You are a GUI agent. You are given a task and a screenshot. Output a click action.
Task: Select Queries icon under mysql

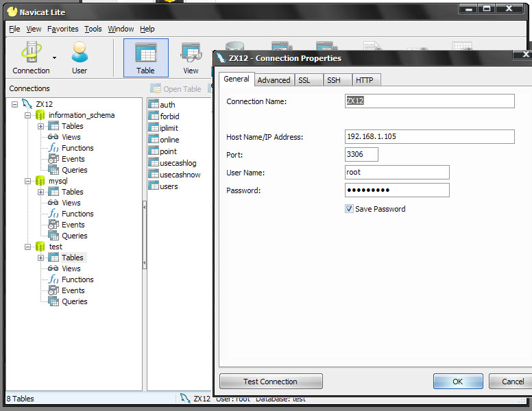[53, 236]
